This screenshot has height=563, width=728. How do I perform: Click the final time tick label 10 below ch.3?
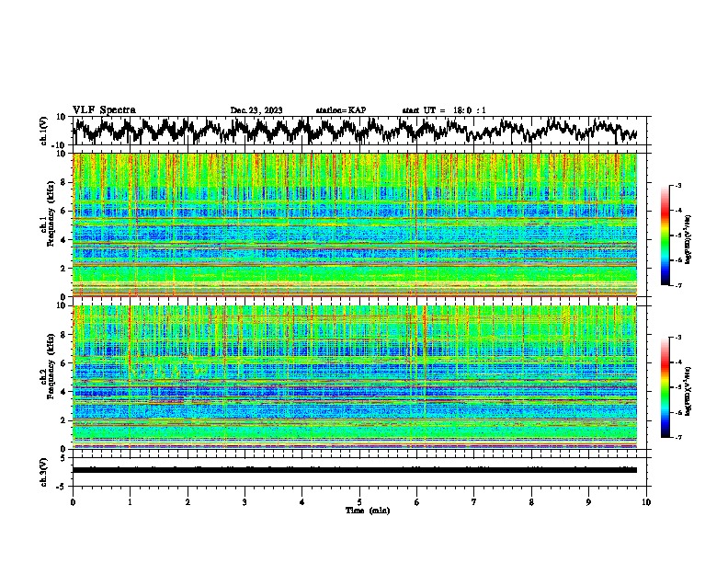point(646,502)
